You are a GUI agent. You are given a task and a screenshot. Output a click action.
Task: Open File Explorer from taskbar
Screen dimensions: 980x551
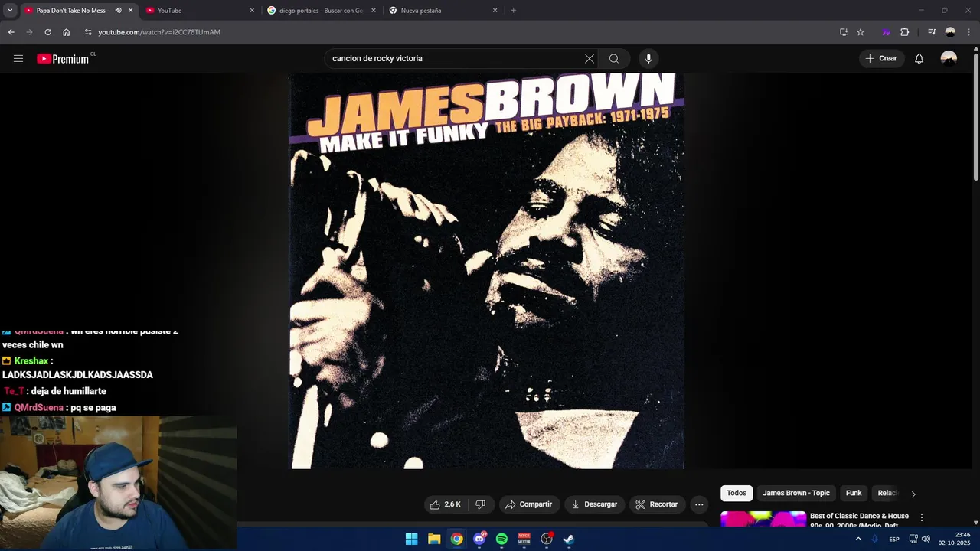click(x=434, y=539)
